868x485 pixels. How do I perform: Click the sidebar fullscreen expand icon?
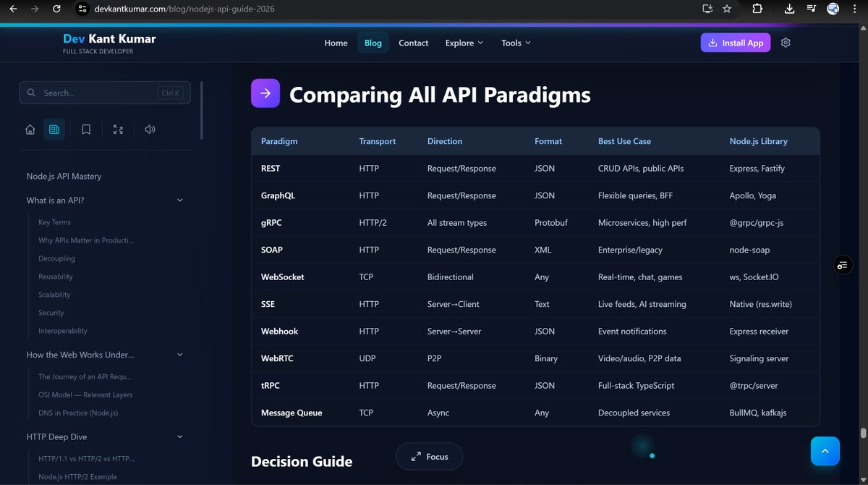tap(119, 130)
